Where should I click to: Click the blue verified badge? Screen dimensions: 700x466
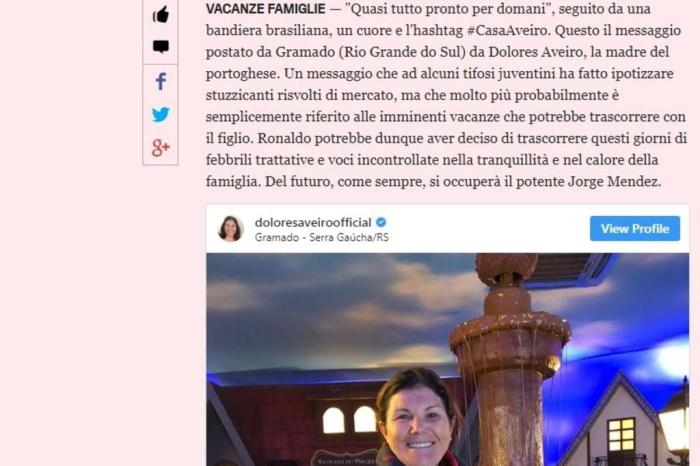381,222
